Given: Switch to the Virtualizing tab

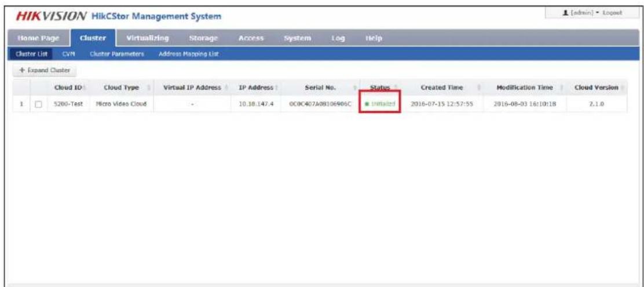Looking at the screenshot, I should (148, 38).
